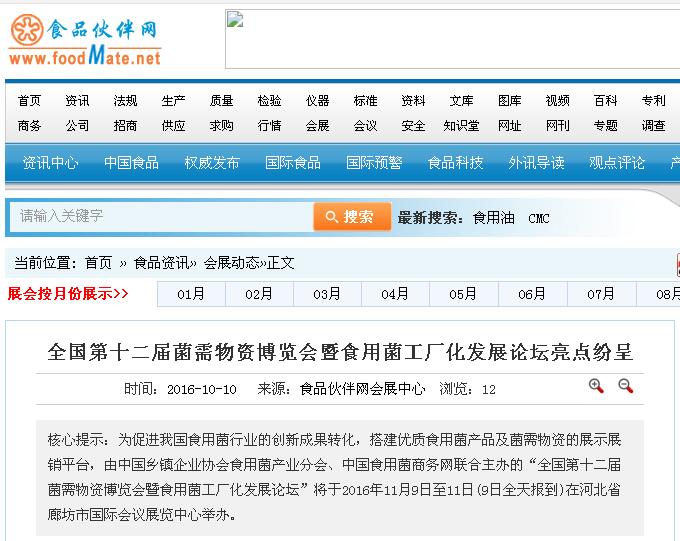Viewport: 680px width, 541px height.
Task: Select the 01月 month tab
Action: pos(191,294)
